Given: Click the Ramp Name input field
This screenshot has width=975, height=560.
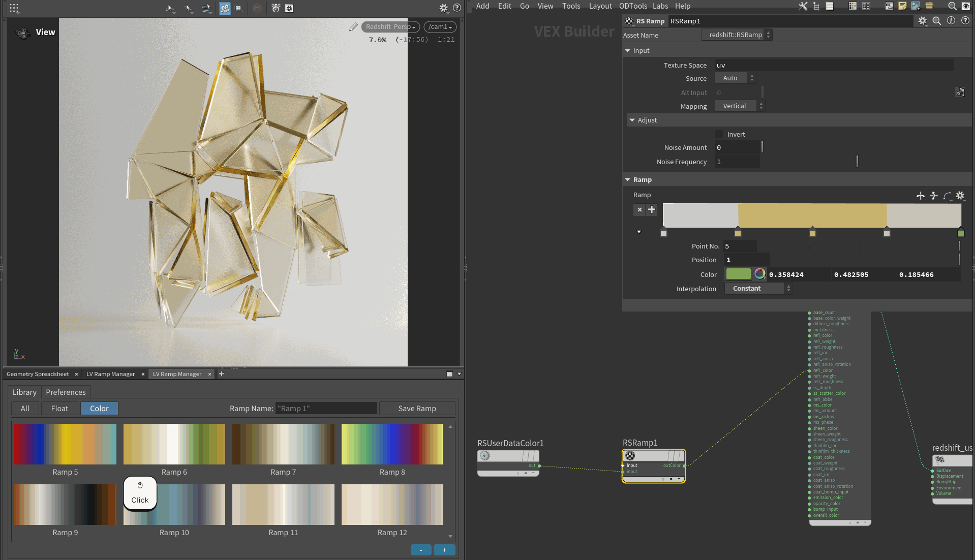Looking at the screenshot, I should pyautogui.click(x=326, y=409).
